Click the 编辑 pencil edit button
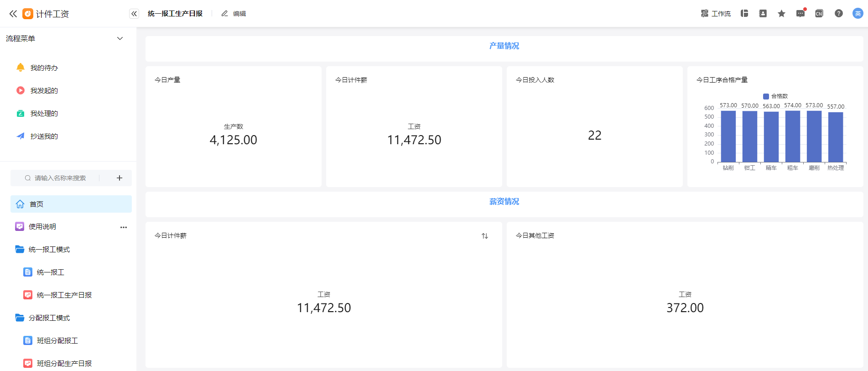The width and height of the screenshot is (868, 371). coord(234,14)
